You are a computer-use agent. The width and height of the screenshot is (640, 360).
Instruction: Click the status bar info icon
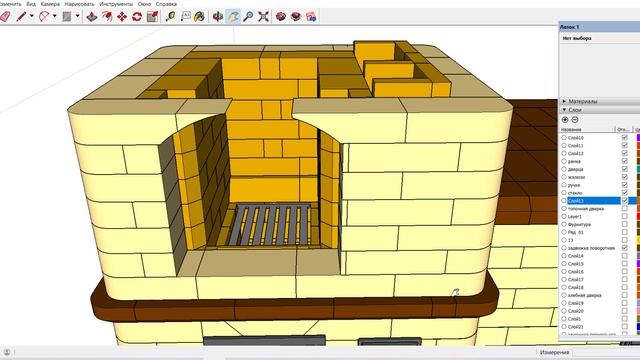[x=7, y=352]
